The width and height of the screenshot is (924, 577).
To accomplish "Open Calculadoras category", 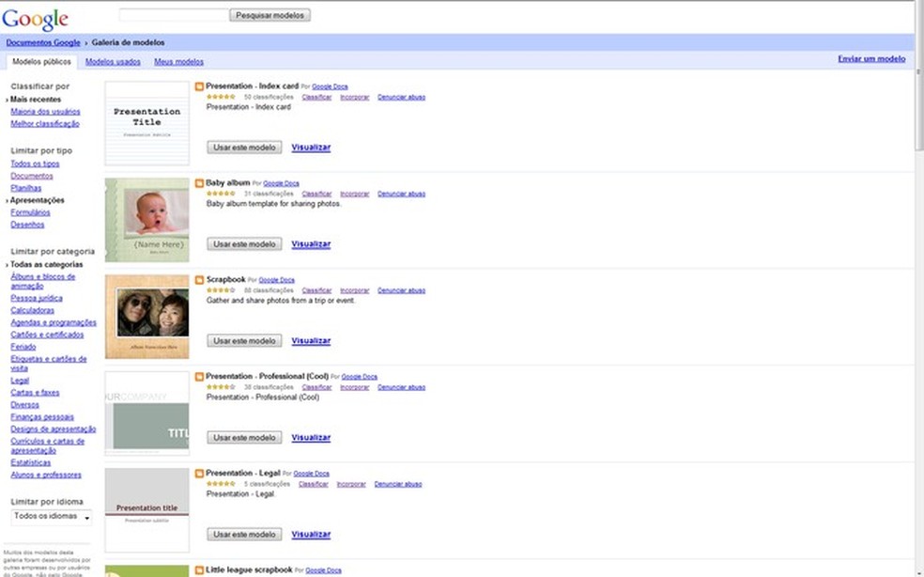I will tap(33, 310).
